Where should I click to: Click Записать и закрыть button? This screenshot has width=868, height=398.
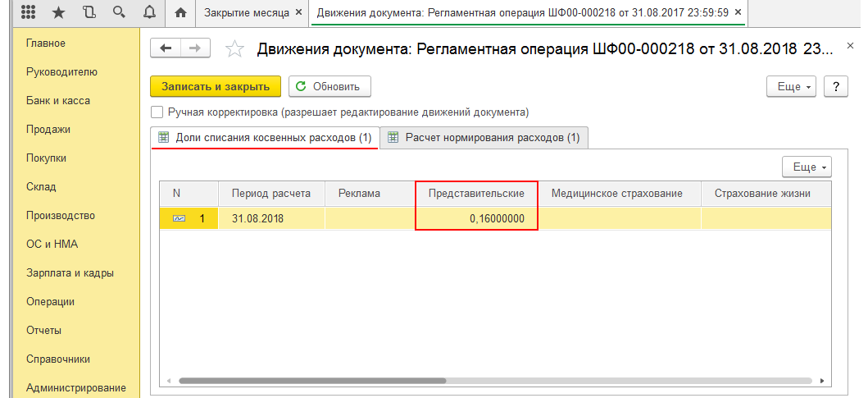coord(216,87)
